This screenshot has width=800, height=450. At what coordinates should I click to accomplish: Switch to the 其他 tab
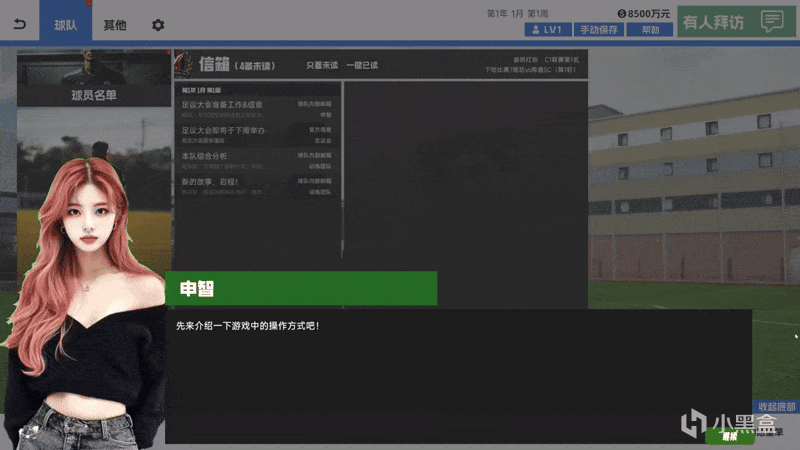point(115,24)
